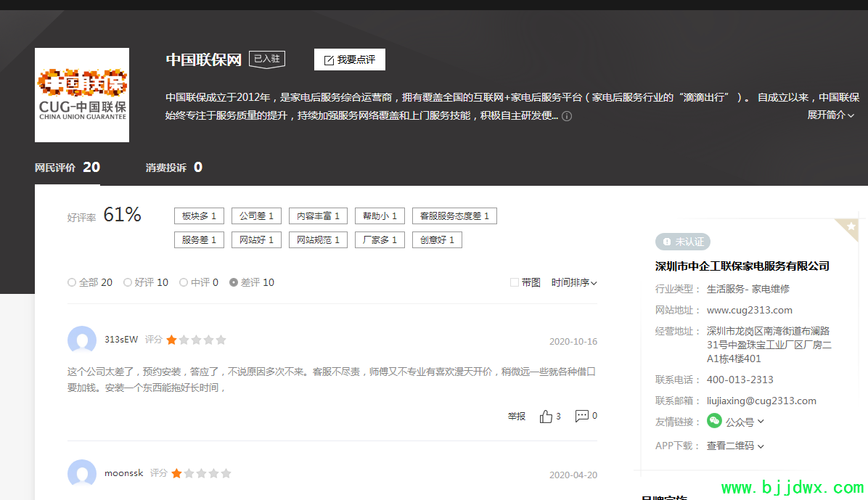The height and width of the screenshot is (500, 868).
Task: Select the 差评 10 radio button
Action: tap(234, 282)
